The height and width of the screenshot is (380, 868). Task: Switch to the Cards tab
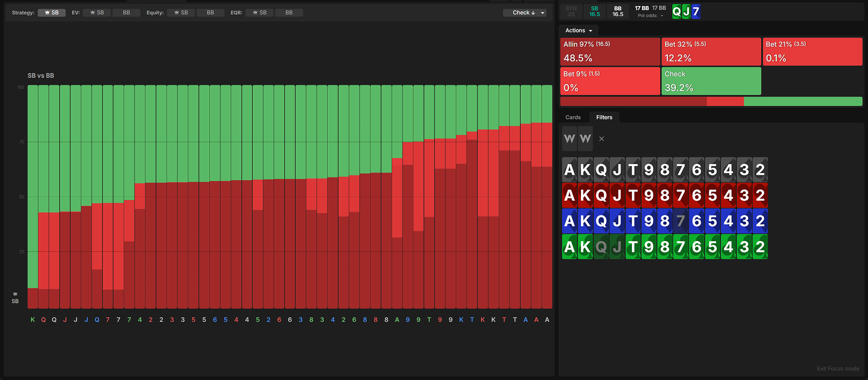coord(573,117)
